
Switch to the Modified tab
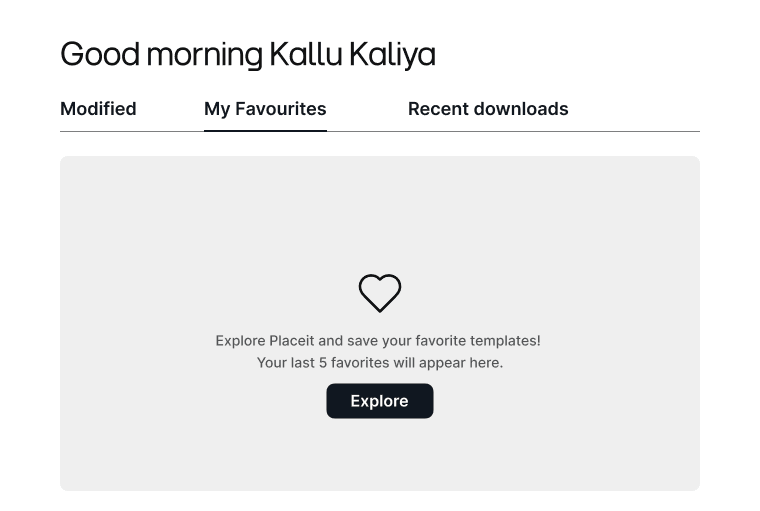pos(98,109)
